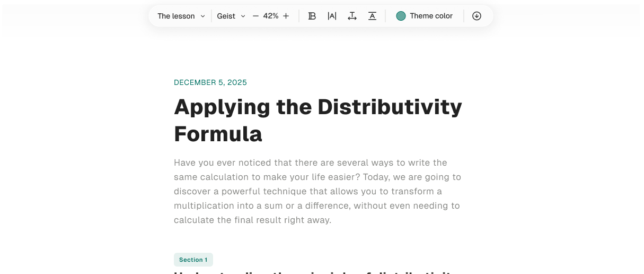Viewport: 644px width, 274px height.
Task: Click the letter spacing icon
Action: tap(332, 16)
